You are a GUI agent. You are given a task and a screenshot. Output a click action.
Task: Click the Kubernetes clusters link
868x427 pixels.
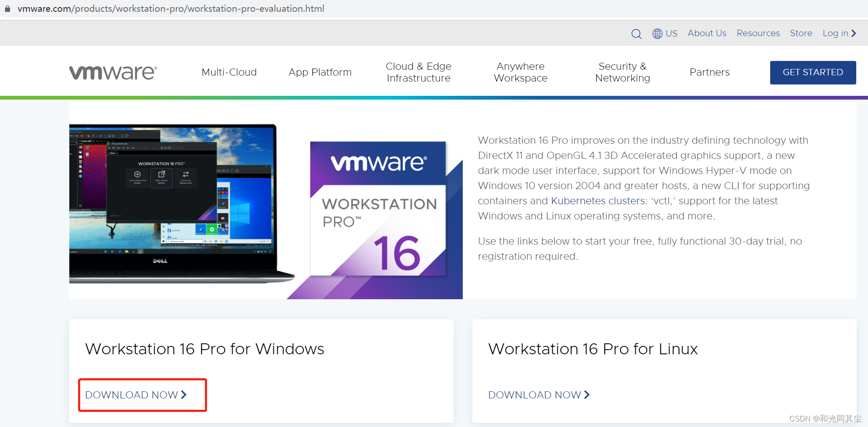point(598,201)
